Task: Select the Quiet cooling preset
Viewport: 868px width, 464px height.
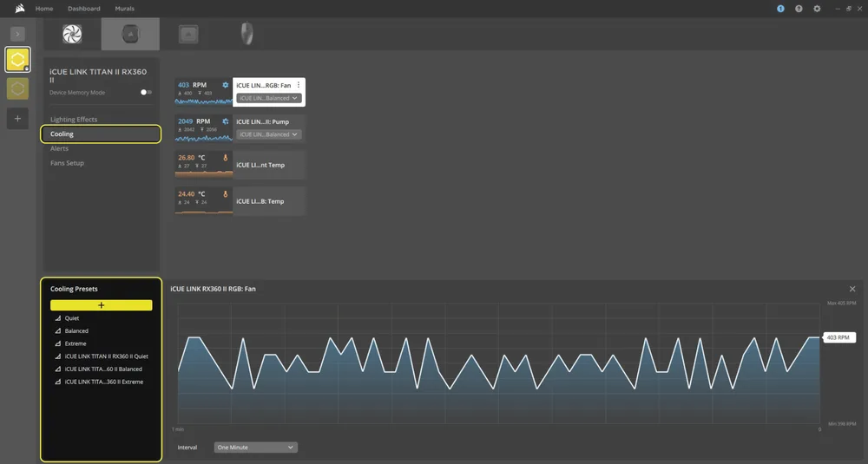Action: 72,318
